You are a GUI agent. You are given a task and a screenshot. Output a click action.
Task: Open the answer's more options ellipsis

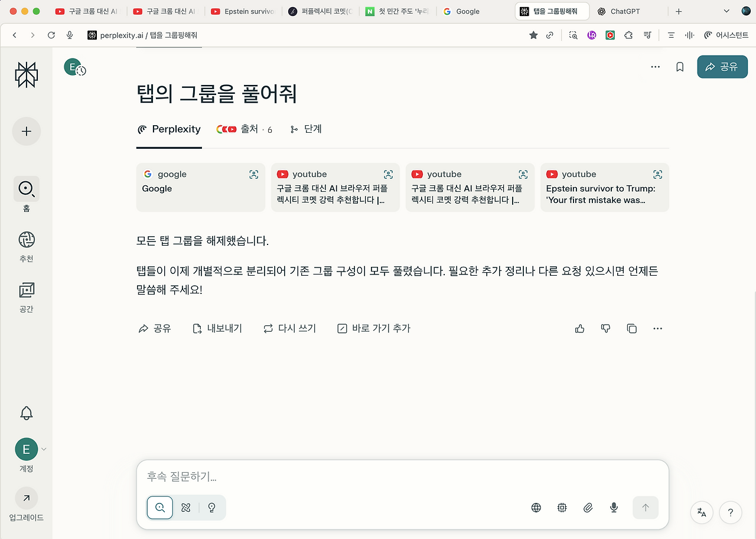658,328
